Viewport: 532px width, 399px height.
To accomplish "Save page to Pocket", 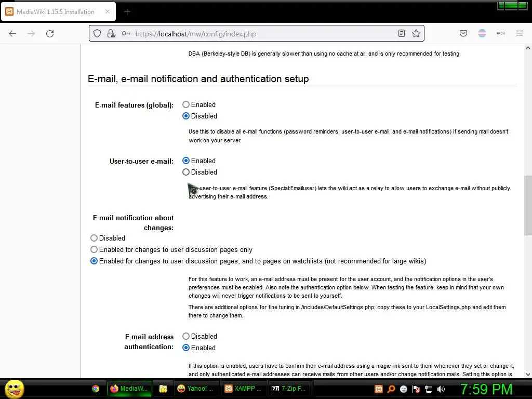I will click(463, 33).
